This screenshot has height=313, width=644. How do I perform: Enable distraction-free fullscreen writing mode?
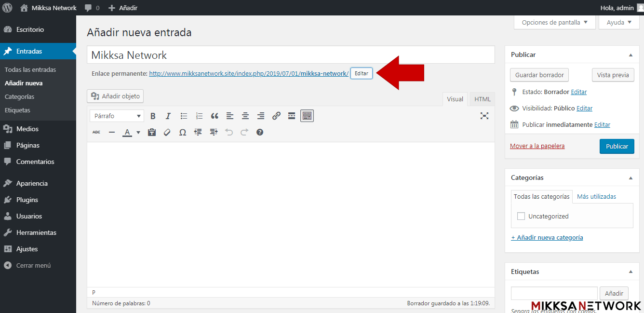pyautogui.click(x=484, y=116)
